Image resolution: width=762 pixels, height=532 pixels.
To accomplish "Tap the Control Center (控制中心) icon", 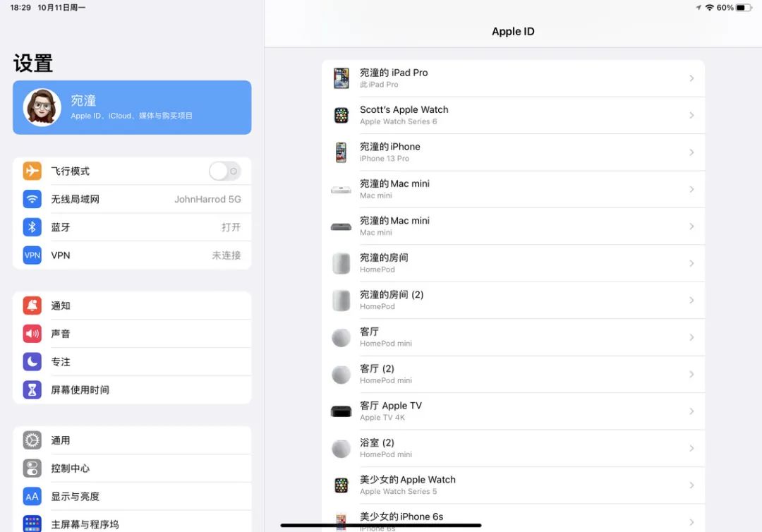I will click(32, 468).
